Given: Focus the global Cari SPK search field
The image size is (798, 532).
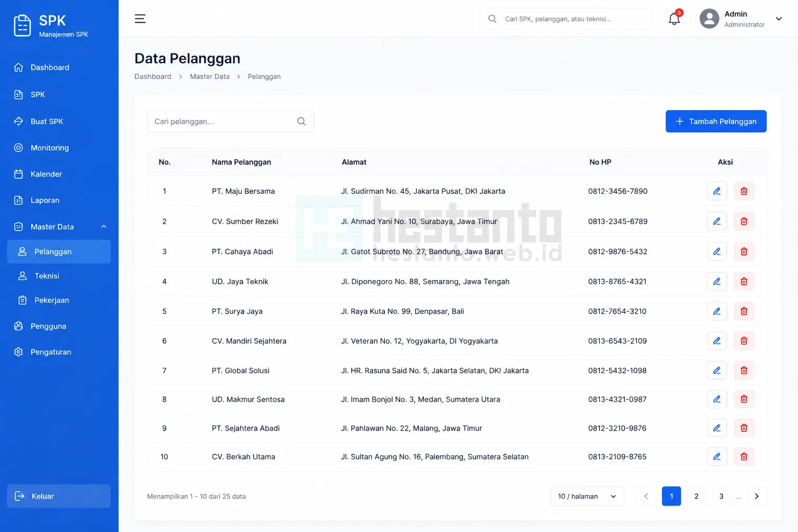Looking at the screenshot, I should [x=566, y=19].
